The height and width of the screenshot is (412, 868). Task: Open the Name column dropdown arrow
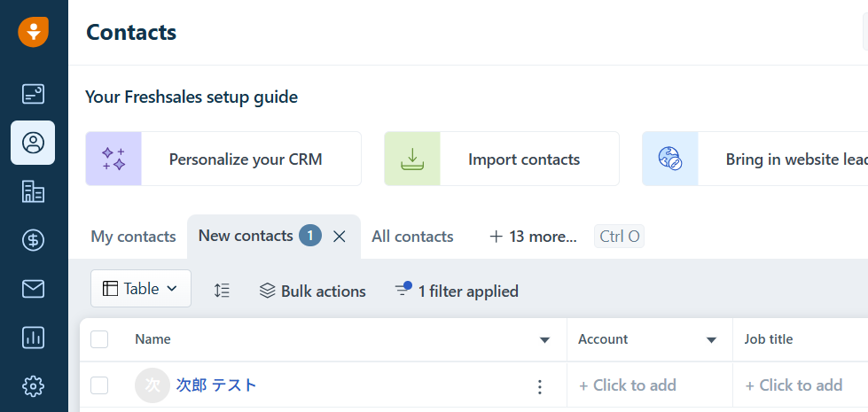544,340
